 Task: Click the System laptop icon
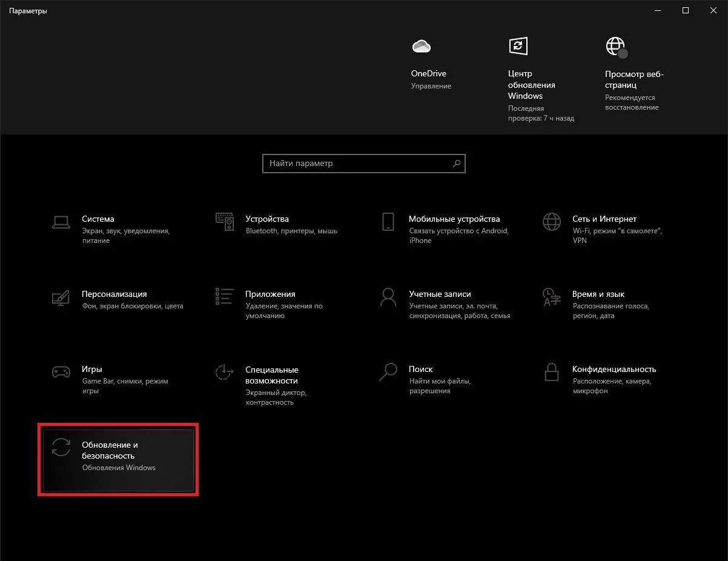pyautogui.click(x=61, y=222)
